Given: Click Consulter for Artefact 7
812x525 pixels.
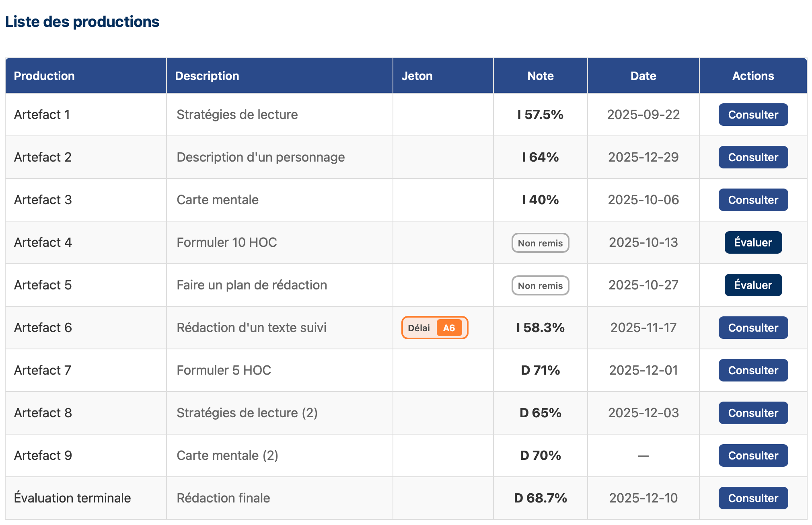Looking at the screenshot, I should pos(752,370).
